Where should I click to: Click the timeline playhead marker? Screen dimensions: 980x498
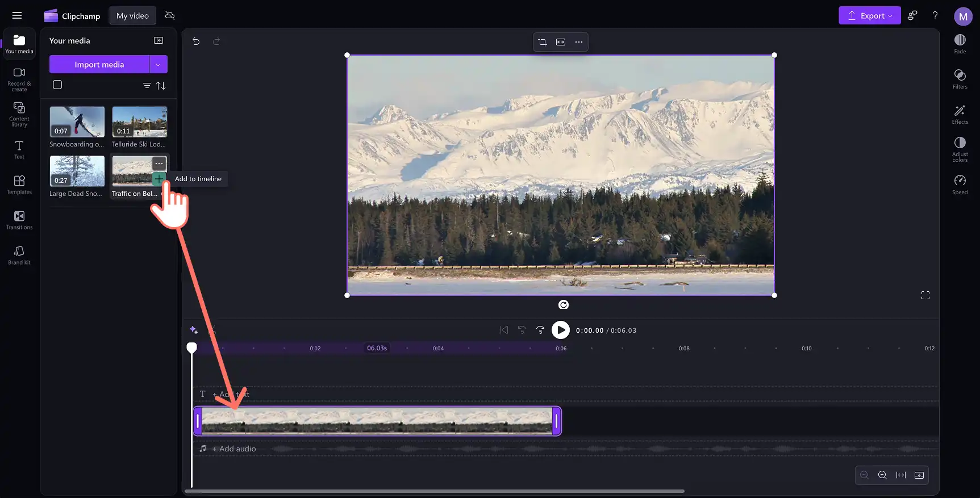[x=192, y=348]
